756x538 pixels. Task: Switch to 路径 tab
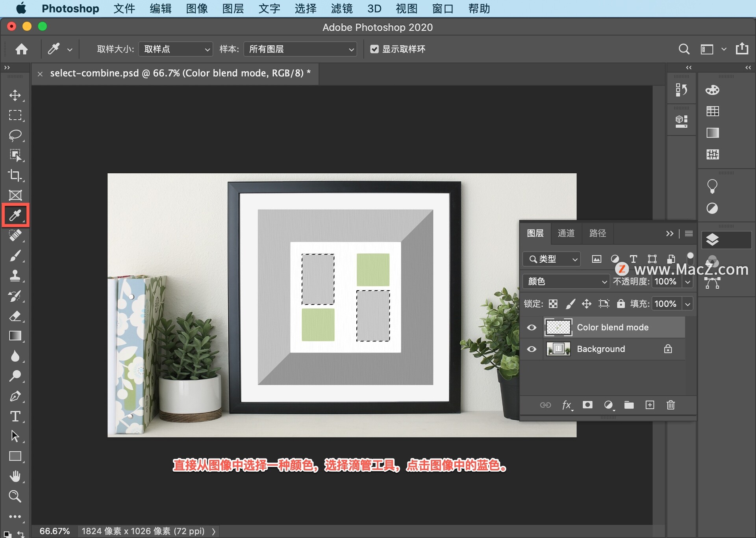tap(597, 232)
